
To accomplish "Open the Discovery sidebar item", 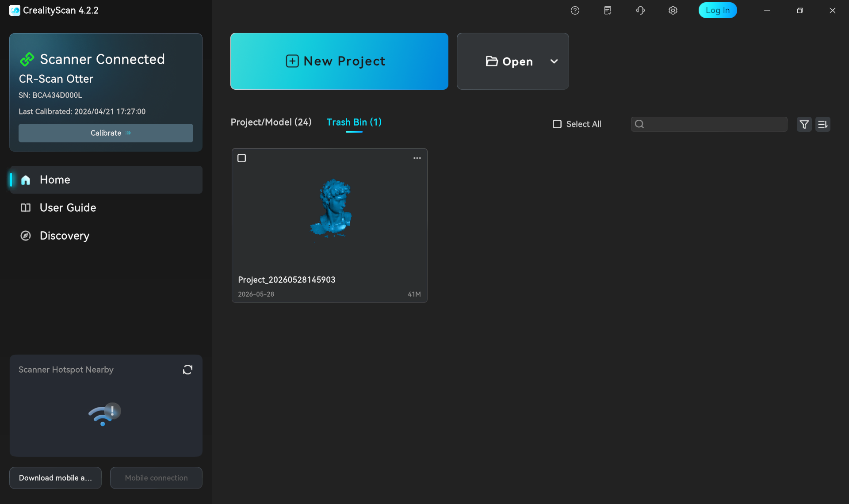I will pyautogui.click(x=106, y=236).
